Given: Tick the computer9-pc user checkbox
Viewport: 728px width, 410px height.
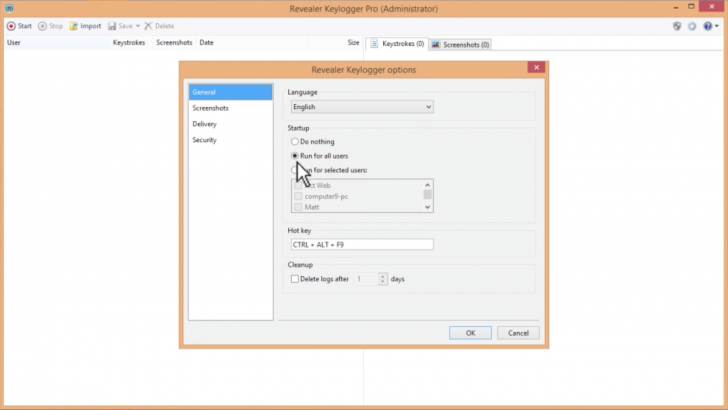Looking at the screenshot, I should tap(298, 196).
